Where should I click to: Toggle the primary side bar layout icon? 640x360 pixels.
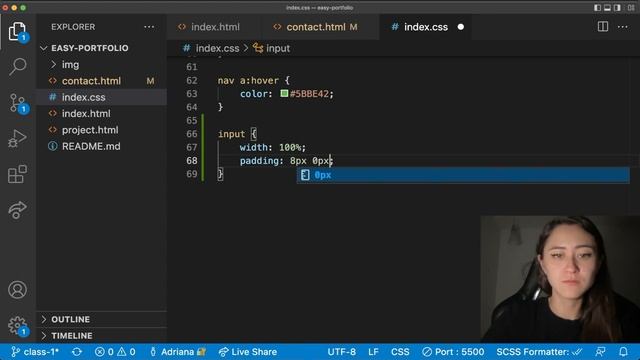click(x=598, y=8)
